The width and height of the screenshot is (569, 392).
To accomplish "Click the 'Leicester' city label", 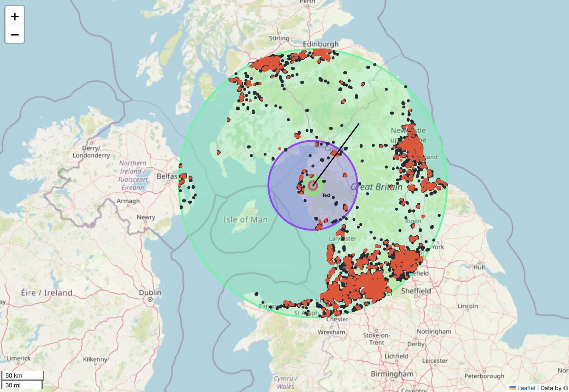I will (435, 361).
